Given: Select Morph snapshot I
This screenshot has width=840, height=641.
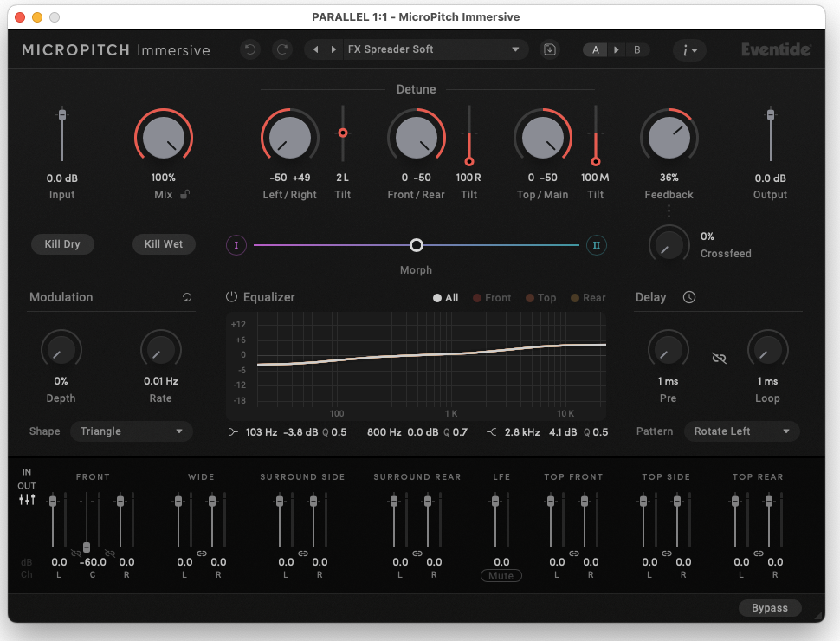Looking at the screenshot, I should tap(236, 245).
